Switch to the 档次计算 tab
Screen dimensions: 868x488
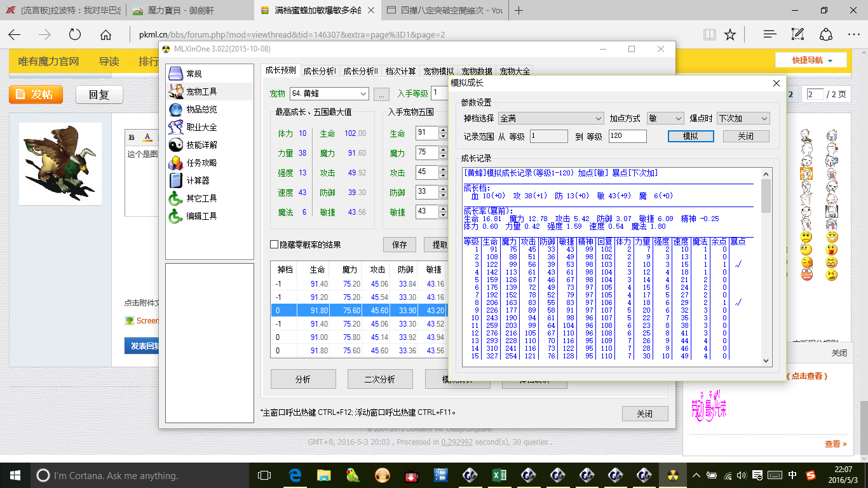400,71
